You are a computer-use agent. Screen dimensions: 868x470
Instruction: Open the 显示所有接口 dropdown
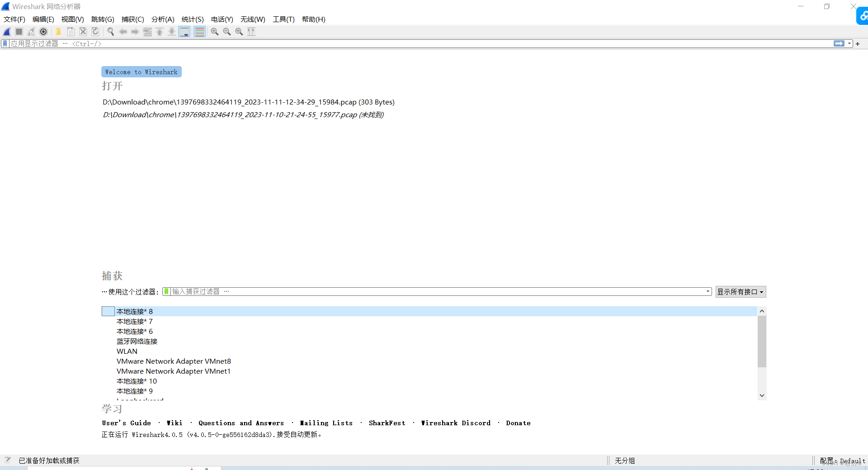[x=741, y=292]
